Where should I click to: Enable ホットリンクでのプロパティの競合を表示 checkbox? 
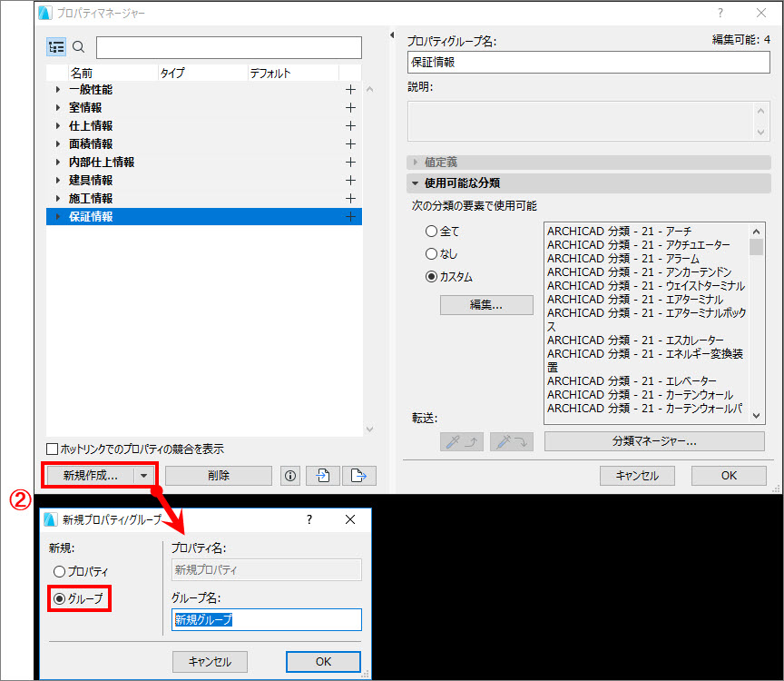(x=52, y=449)
